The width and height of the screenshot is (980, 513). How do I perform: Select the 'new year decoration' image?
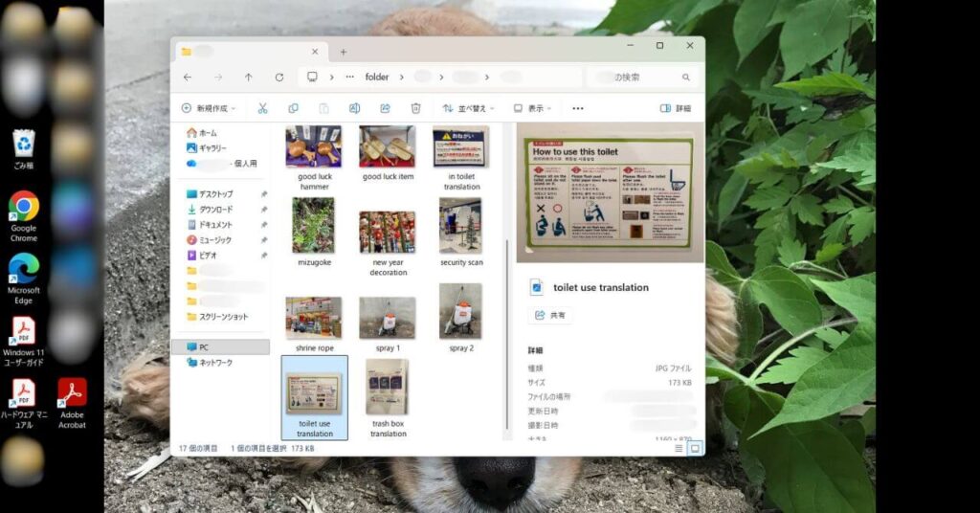pyautogui.click(x=388, y=243)
